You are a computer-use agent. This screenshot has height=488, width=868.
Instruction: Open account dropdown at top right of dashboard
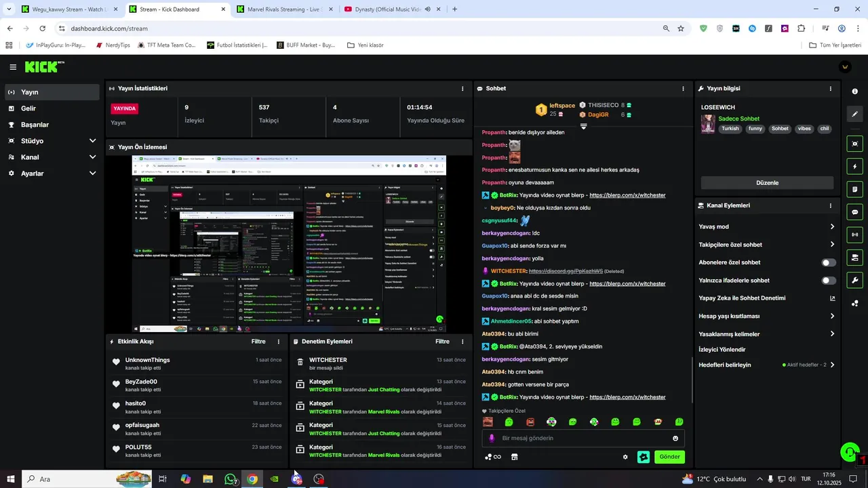click(844, 67)
